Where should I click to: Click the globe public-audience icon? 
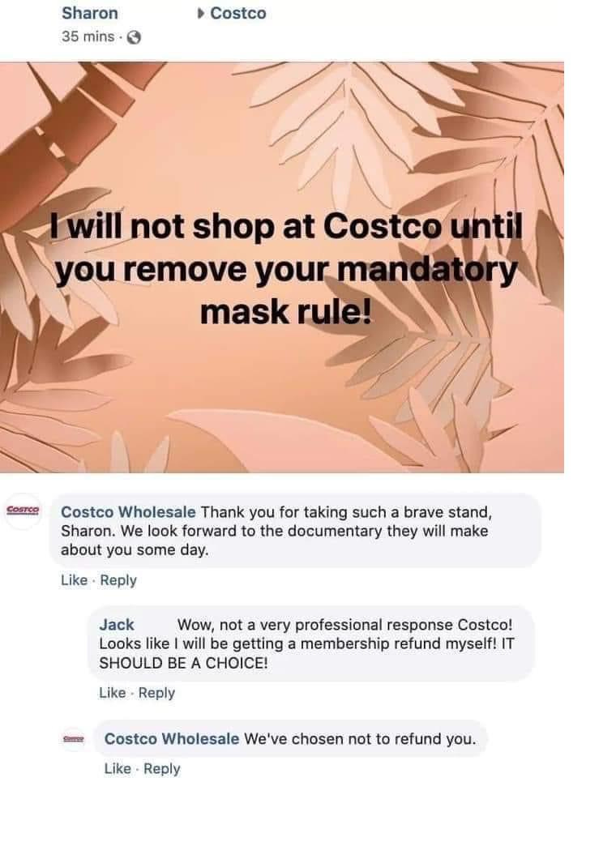(x=135, y=38)
